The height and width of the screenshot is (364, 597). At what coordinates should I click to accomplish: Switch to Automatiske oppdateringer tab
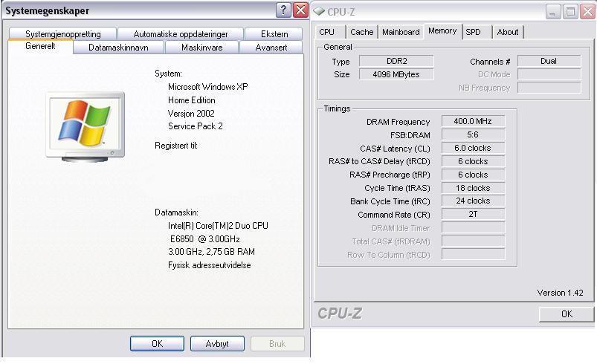(x=181, y=34)
